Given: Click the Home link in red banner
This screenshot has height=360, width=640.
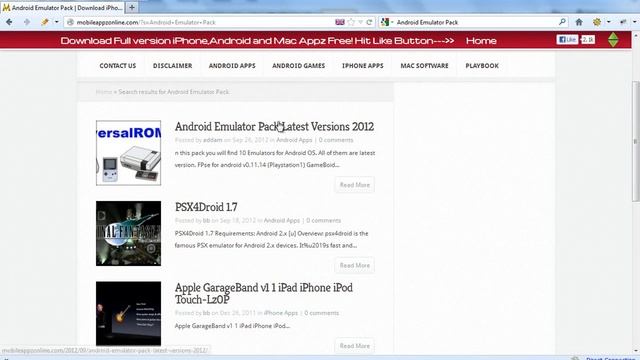Looking at the screenshot, I should pyautogui.click(x=481, y=41).
